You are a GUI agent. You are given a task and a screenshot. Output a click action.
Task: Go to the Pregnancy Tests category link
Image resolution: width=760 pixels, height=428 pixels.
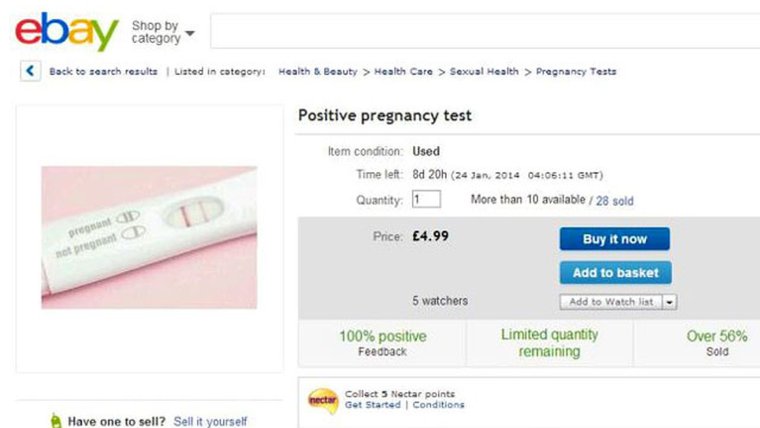(576, 72)
